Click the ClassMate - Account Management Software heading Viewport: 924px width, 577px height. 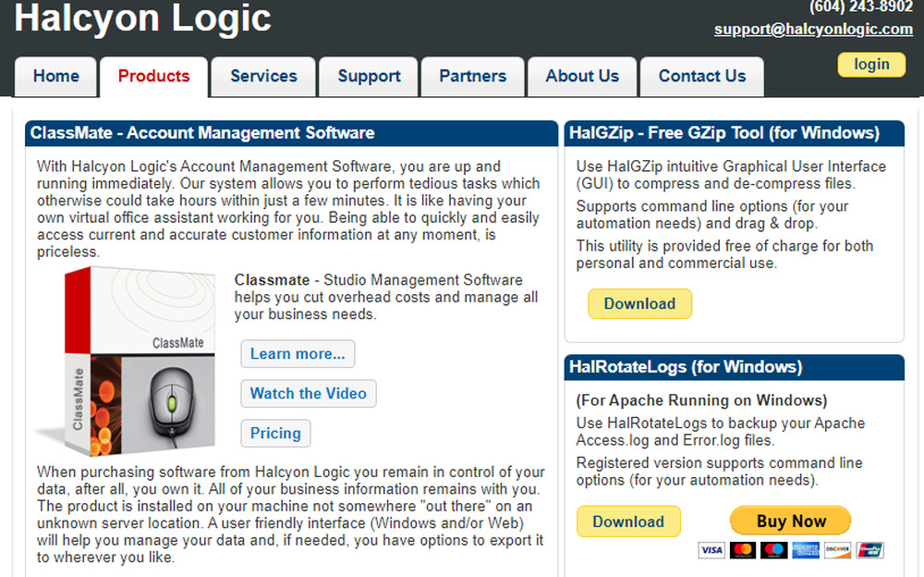coord(202,133)
